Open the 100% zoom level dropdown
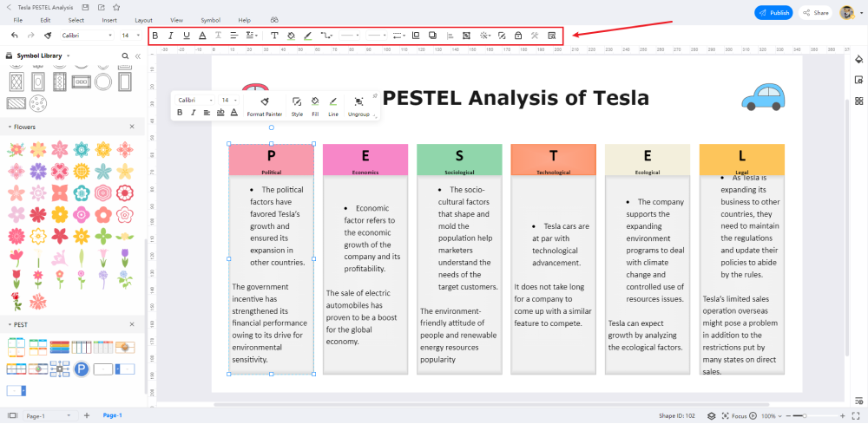Viewport: 868px width, 424px height. coord(772,415)
